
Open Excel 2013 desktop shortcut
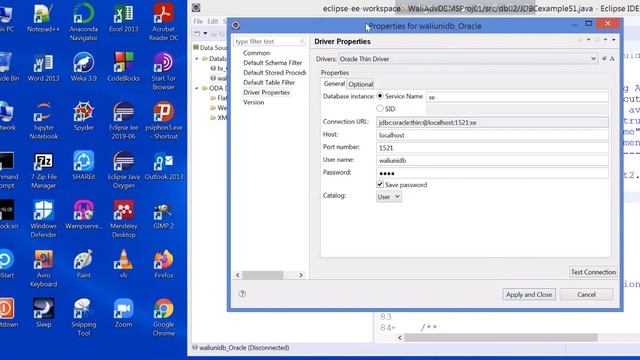coord(123,18)
